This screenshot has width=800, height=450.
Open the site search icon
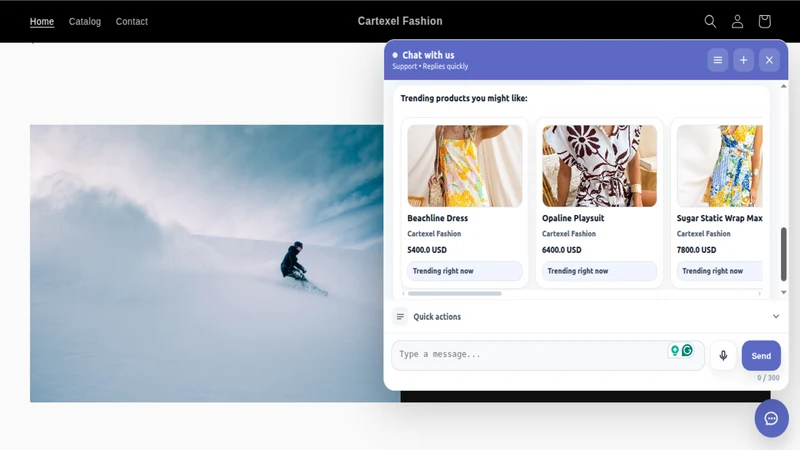coord(710,21)
